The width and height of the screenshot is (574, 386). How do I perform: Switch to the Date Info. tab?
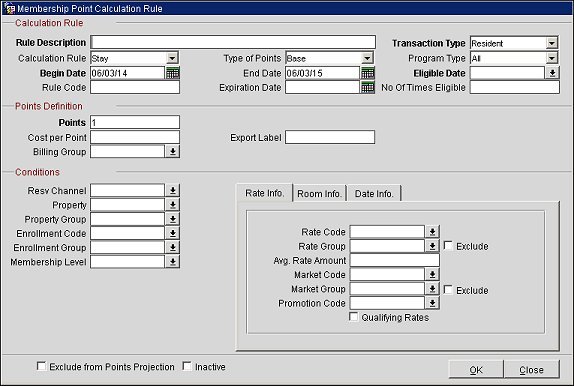tap(374, 193)
